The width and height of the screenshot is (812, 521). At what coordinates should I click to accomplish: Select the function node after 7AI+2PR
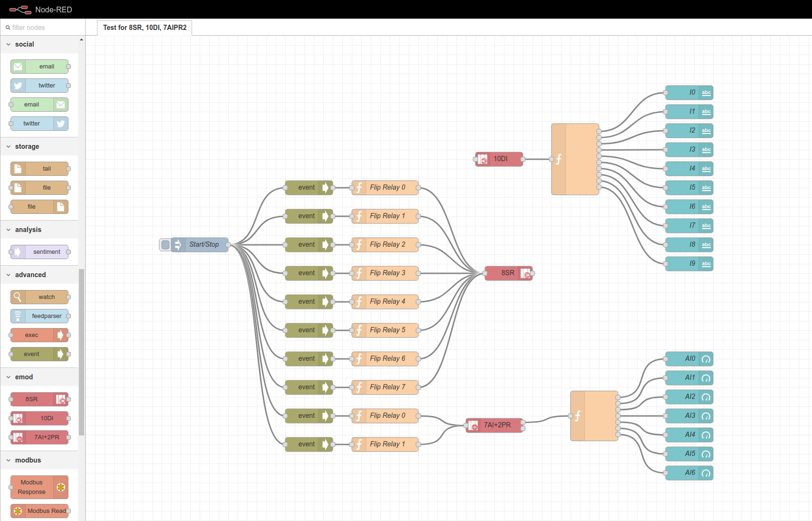(x=594, y=416)
